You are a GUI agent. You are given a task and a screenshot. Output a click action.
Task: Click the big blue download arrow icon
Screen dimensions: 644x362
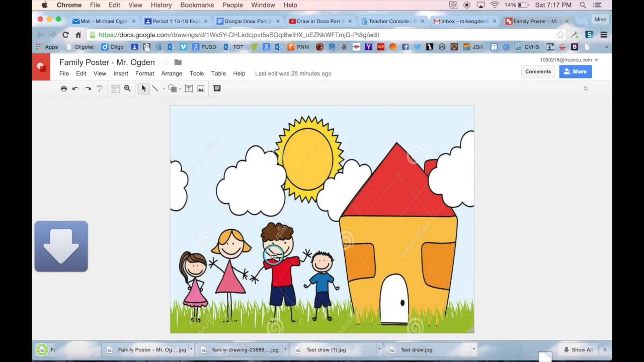click(x=61, y=246)
